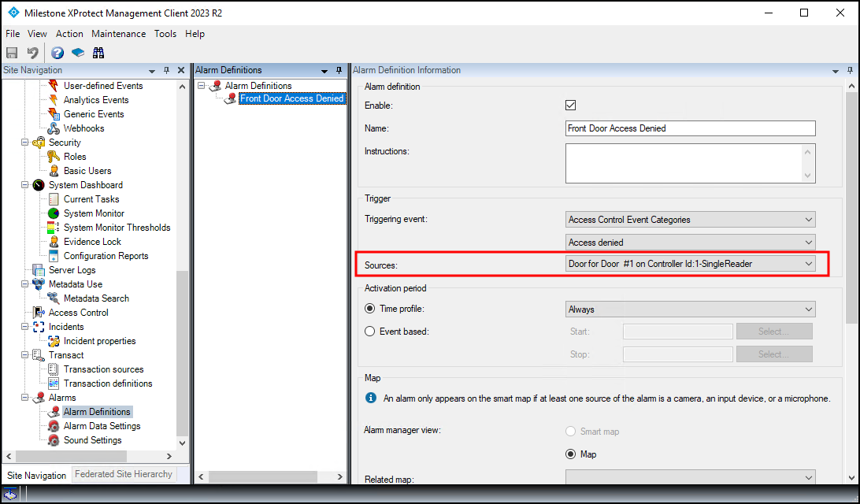
Task: Click the System Monitor pie icon
Action: (54, 213)
